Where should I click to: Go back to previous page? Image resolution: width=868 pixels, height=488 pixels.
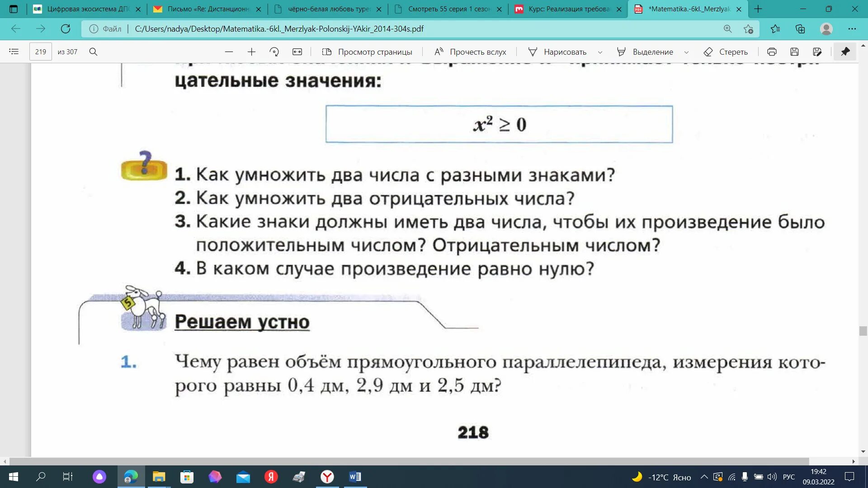click(16, 29)
